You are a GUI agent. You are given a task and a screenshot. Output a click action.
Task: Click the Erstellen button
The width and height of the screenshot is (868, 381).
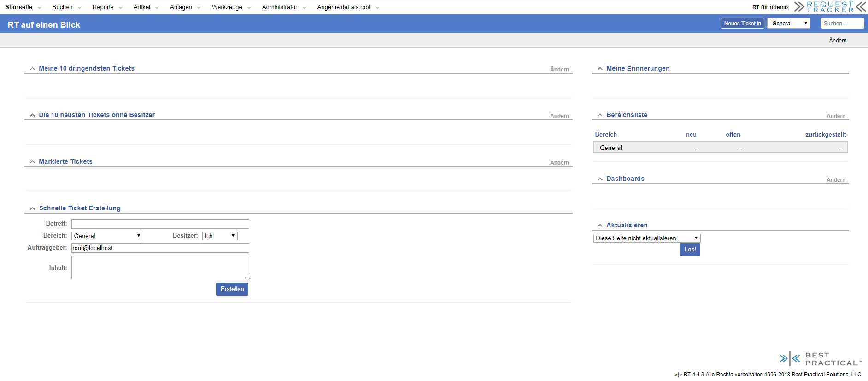point(232,289)
